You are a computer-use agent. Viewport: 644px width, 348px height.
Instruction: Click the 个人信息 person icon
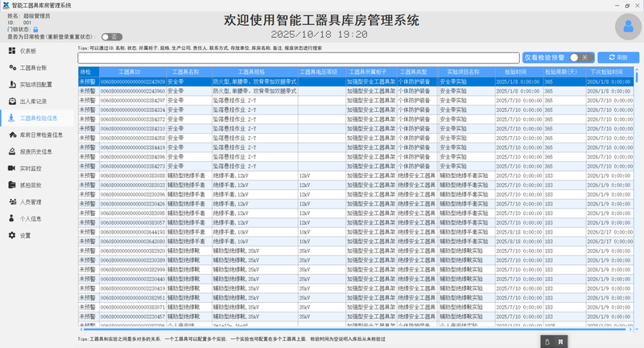pos(11,218)
